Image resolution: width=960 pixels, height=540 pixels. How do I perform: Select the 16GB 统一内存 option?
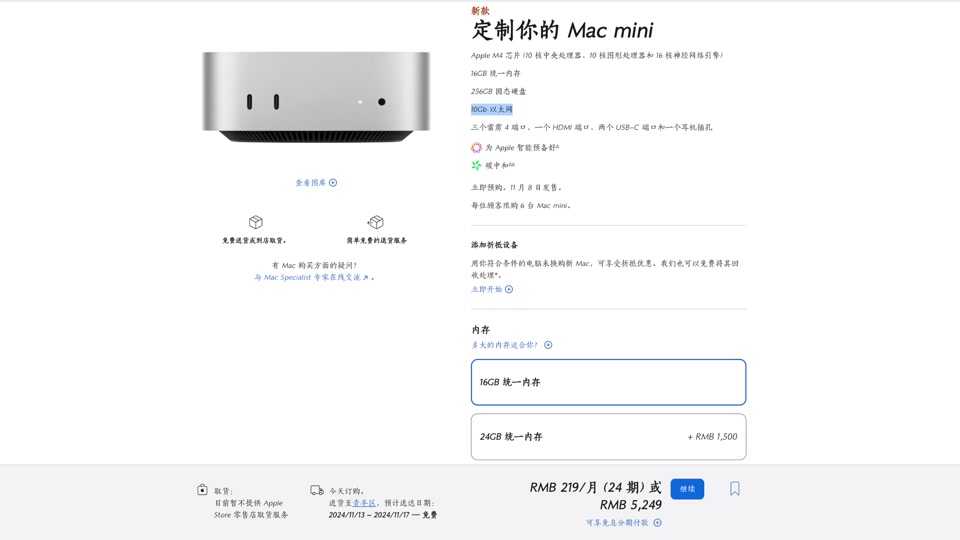click(609, 382)
